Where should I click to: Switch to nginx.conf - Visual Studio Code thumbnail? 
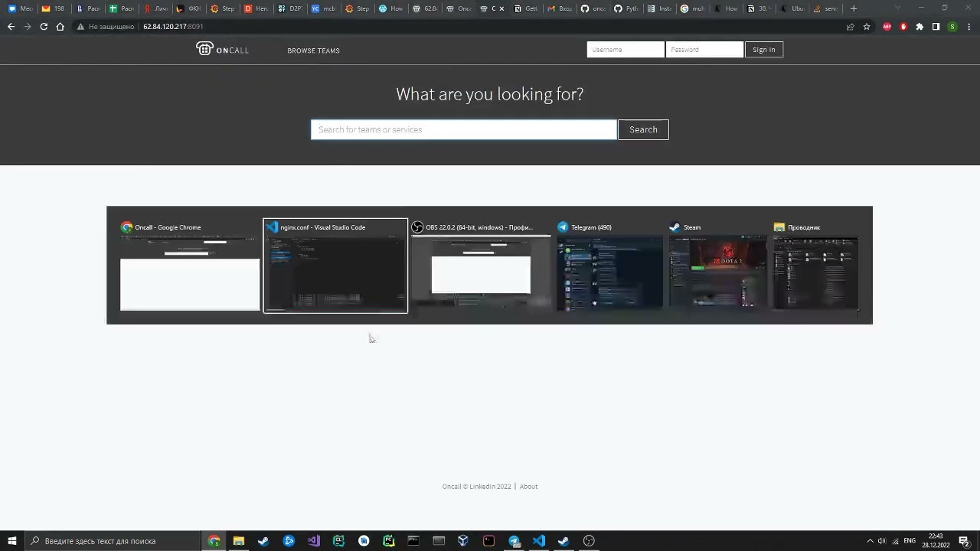[x=335, y=266]
